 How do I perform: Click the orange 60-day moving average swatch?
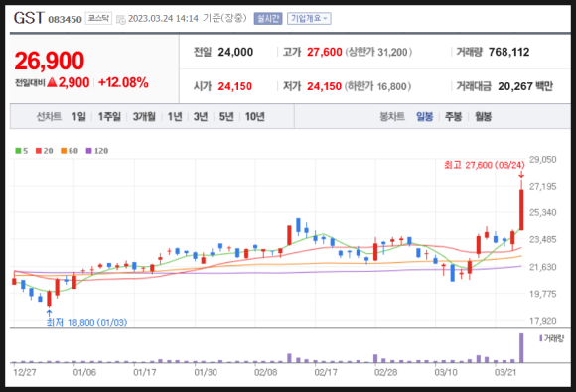64,151
